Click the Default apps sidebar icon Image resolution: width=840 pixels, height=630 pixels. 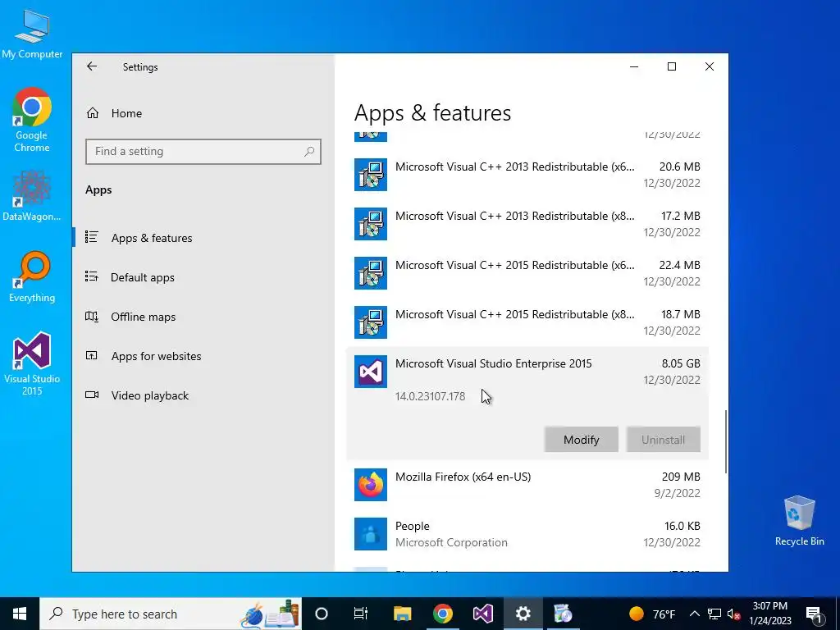coord(92,276)
